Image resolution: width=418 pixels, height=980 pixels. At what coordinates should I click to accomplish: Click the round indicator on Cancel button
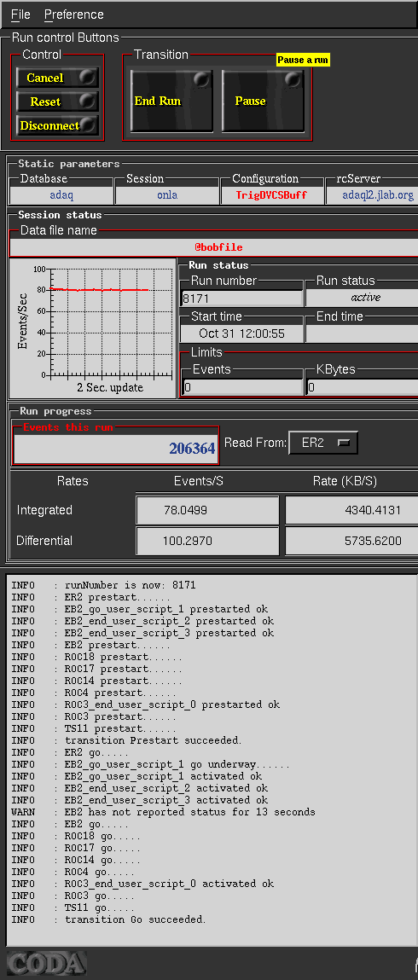[x=88, y=77]
